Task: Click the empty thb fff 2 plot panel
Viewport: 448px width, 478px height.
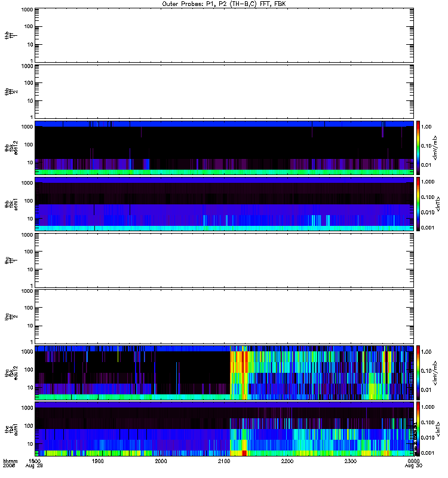Action: pyautogui.click(x=224, y=91)
